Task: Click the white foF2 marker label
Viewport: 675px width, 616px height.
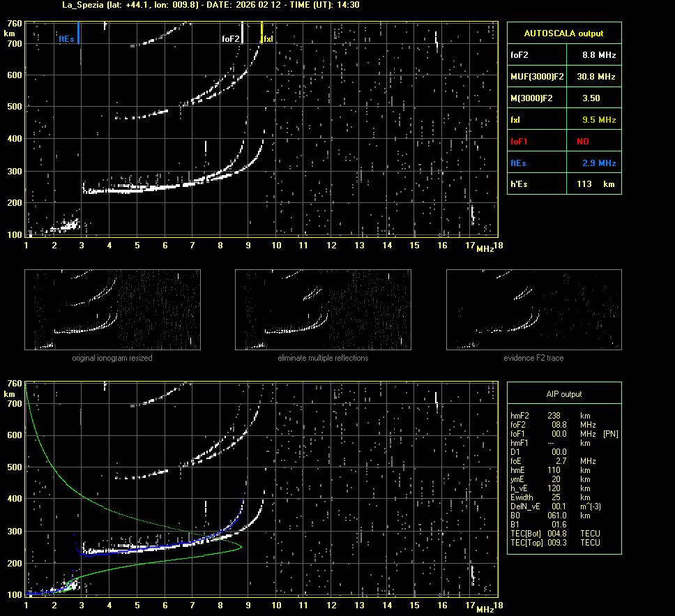Action: (231, 39)
